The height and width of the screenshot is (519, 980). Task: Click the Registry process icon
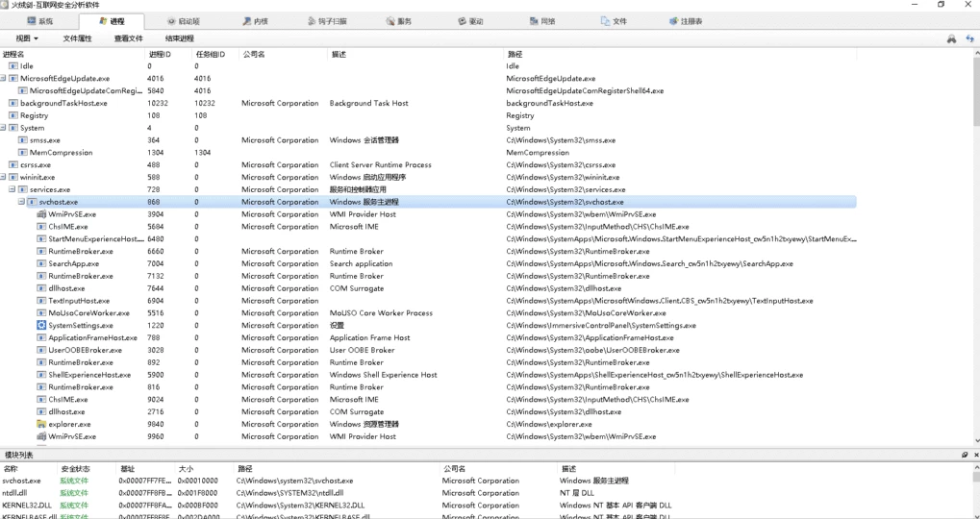pos(13,115)
